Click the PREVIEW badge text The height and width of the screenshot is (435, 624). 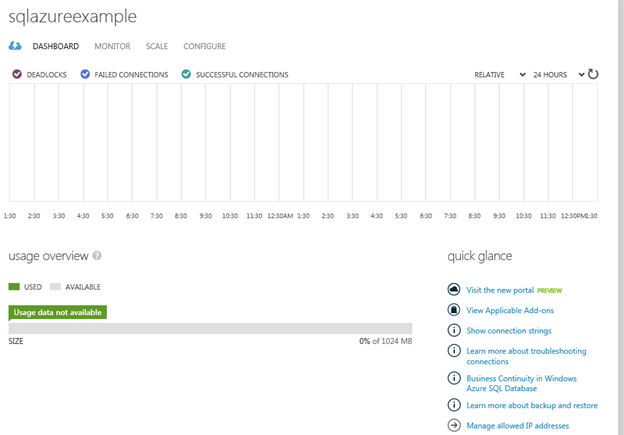click(x=550, y=291)
